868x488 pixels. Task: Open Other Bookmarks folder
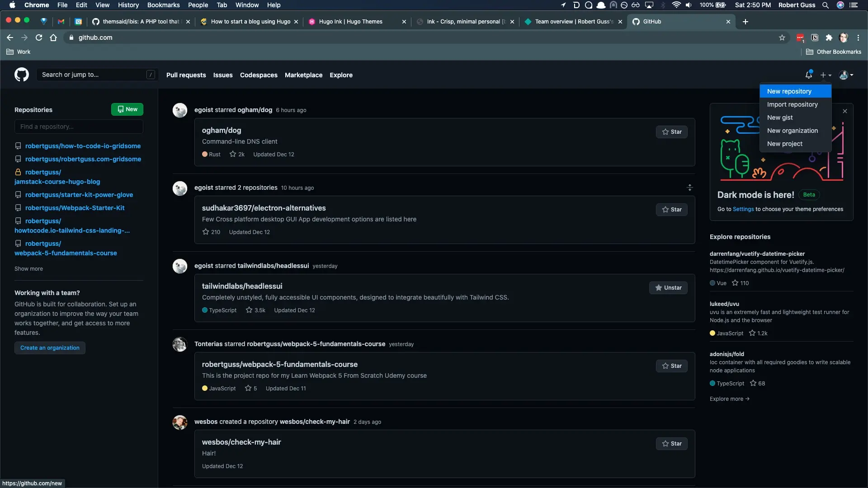pyautogui.click(x=834, y=52)
